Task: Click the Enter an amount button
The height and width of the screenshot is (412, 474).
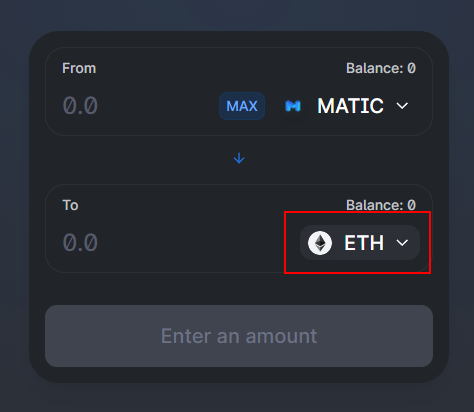Action: pyautogui.click(x=239, y=336)
